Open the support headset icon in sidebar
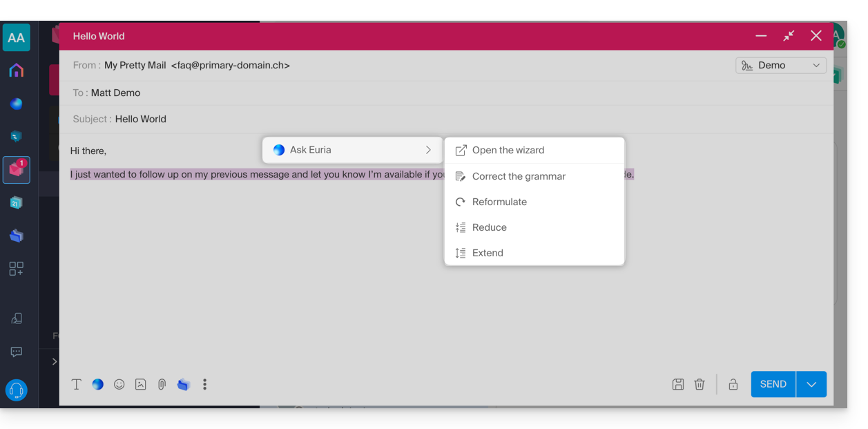 pos(17,390)
